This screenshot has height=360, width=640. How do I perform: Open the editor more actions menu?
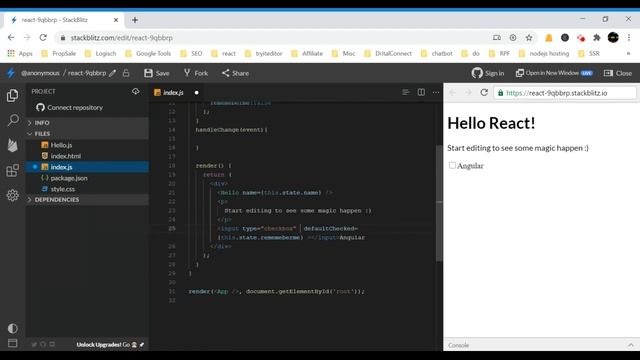pos(436,92)
